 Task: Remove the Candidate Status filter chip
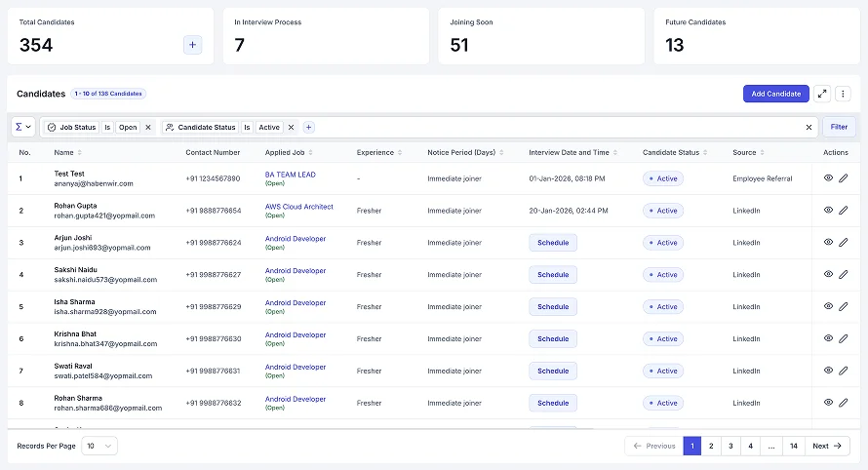[x=291, y=127]
